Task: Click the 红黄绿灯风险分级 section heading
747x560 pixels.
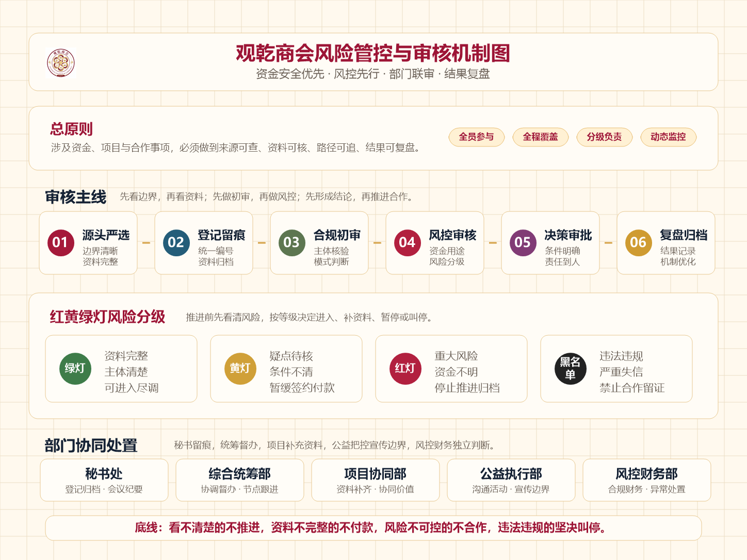Action: tap(107, 317)
